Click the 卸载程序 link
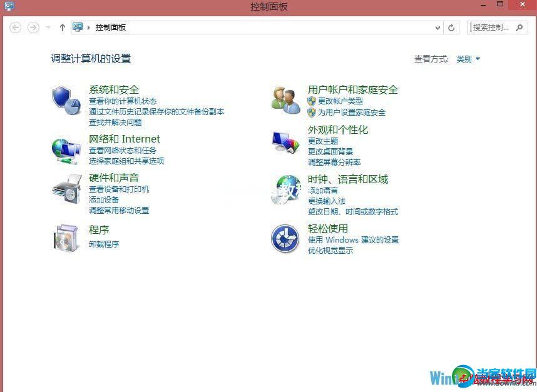The image size is (537, 392). click(104, 244)
